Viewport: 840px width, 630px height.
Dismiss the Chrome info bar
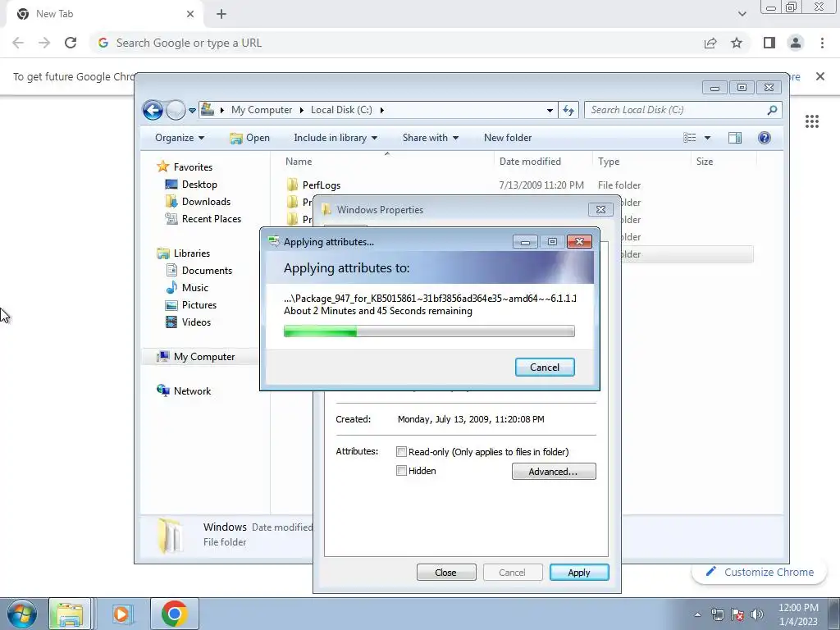point(820,76)
